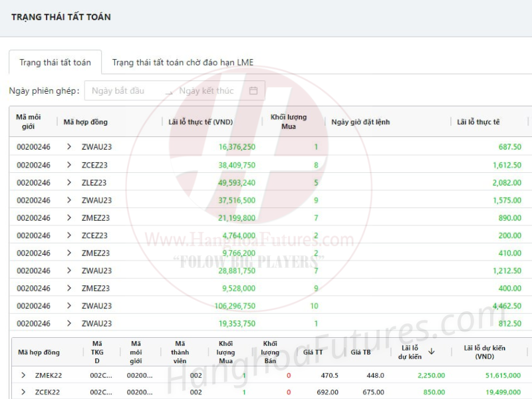Screen dimensions: 532x399
Task: Expand ZCEZ23 row with 38,409,750 profit
Action: (x=69, y=165)
